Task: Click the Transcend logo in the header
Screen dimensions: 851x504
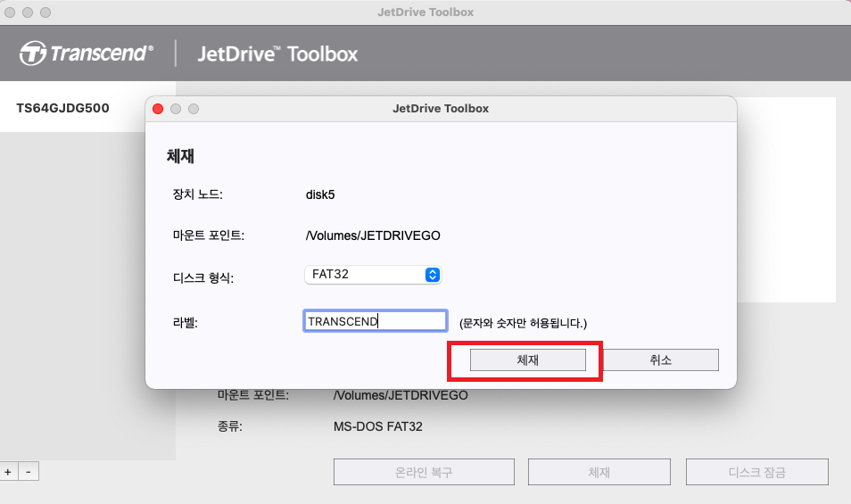Action: (x=87, y=54)
